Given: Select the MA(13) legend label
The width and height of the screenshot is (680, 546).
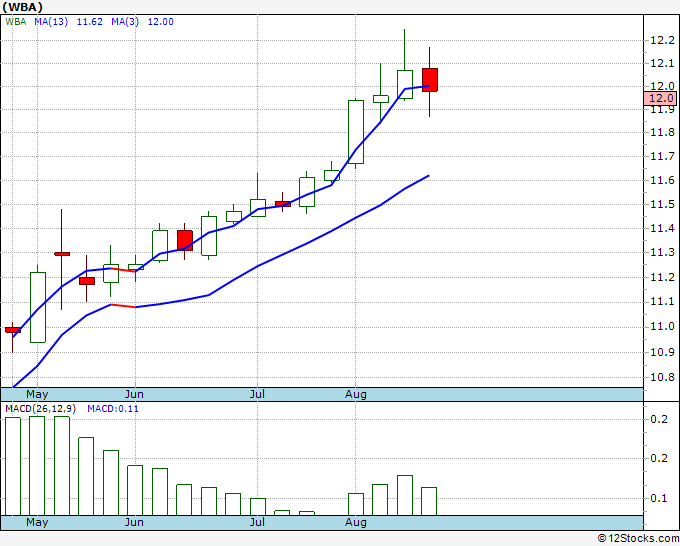Looking at the screenshot, I should 51,22.
